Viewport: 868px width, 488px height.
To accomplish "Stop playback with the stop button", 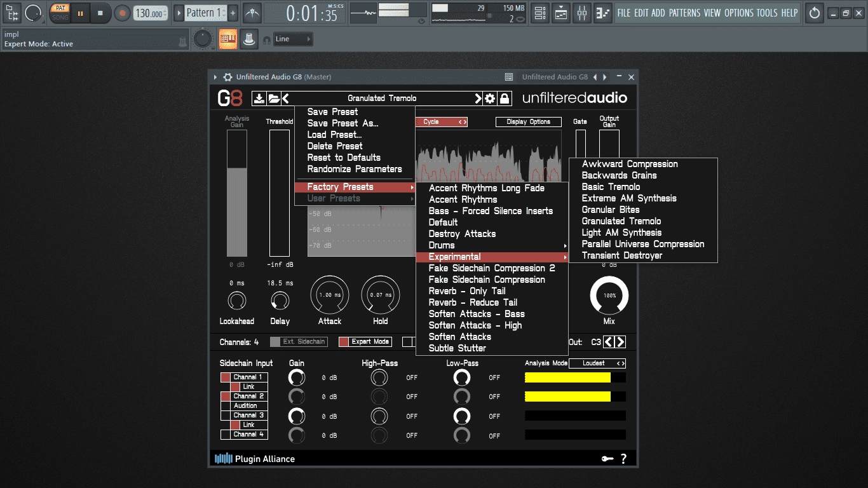I will click(x=100, y=13).
